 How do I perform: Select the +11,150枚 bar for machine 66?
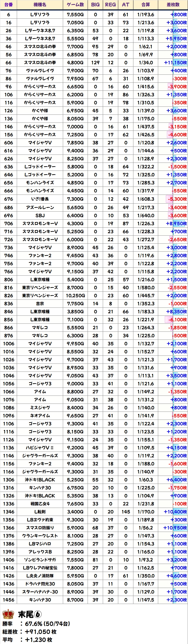175,63
